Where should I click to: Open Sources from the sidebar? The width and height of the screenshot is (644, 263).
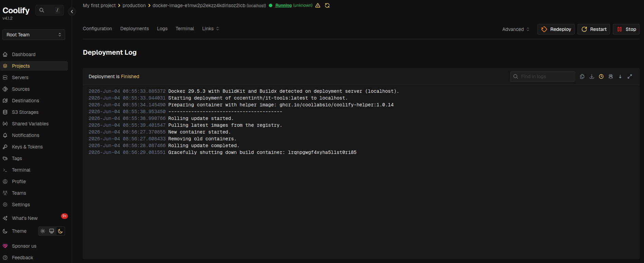tap(34, 89)
